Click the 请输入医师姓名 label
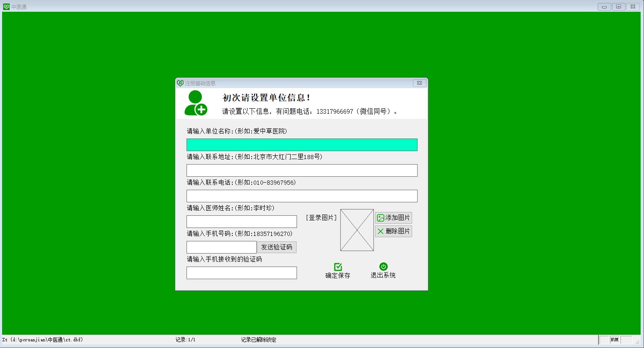 coord(231,208)
